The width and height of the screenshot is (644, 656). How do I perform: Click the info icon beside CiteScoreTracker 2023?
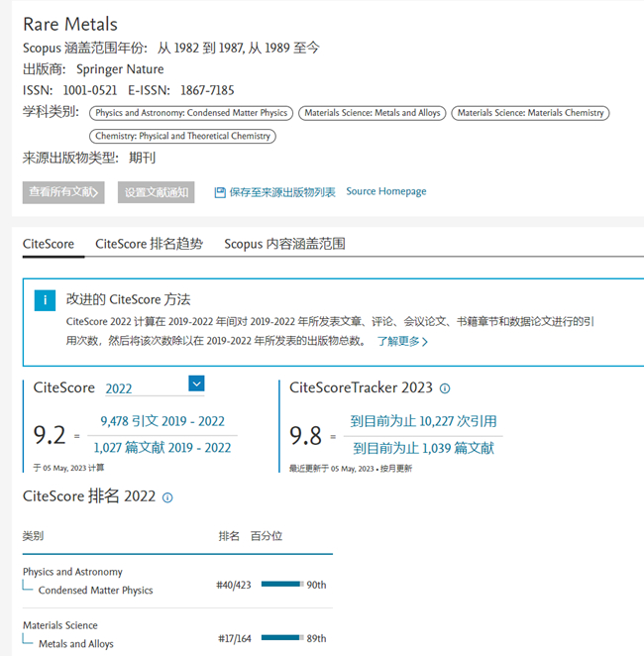point(445,388)
